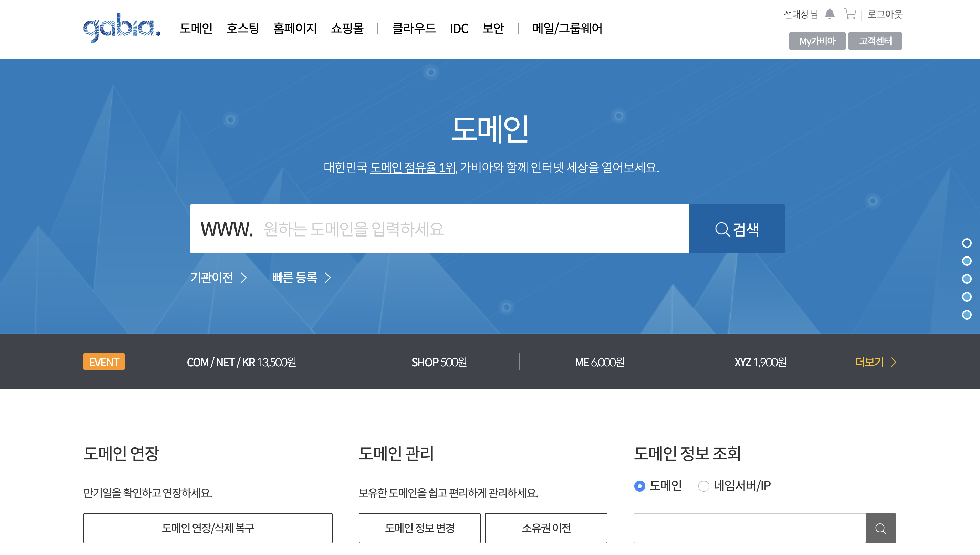The width and height of the screenshot is (980, 555).
Task: Open the shopping cart icon
Action: pyautogui.click(x=849, y=14)
